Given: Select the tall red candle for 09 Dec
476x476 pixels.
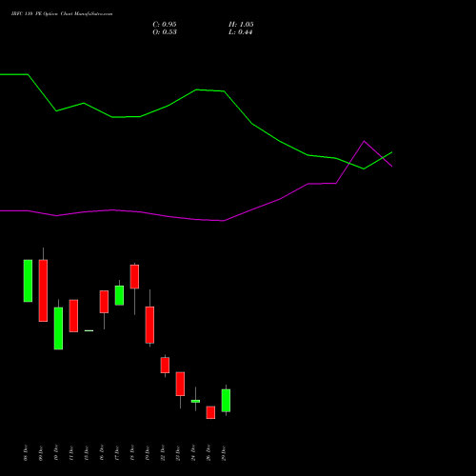Looking at the screenshot, I should tap(43, 290).
